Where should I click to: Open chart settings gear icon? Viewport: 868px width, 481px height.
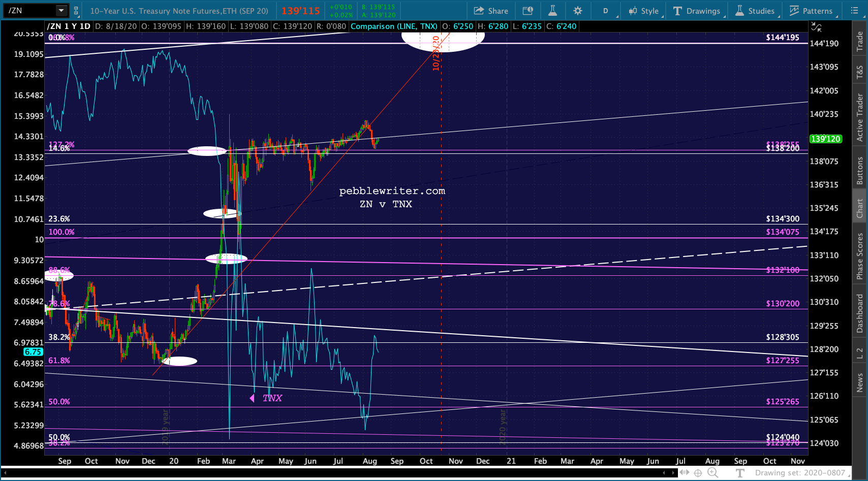tap(578, 11)
